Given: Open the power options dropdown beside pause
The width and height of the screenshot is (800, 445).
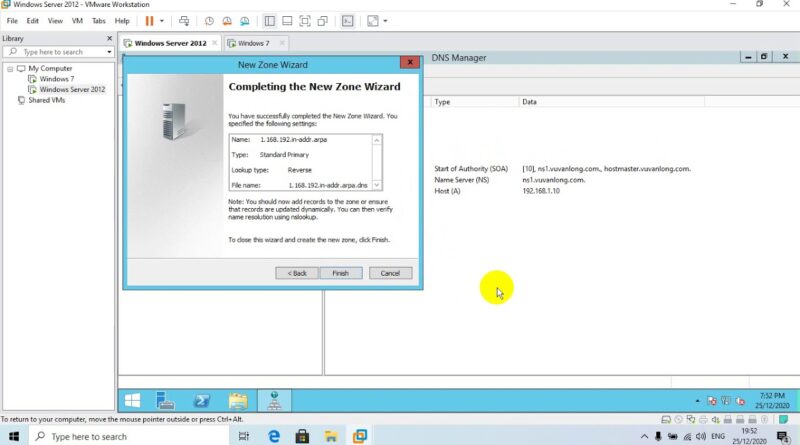Looking at the screenshot, I should 162,21.
